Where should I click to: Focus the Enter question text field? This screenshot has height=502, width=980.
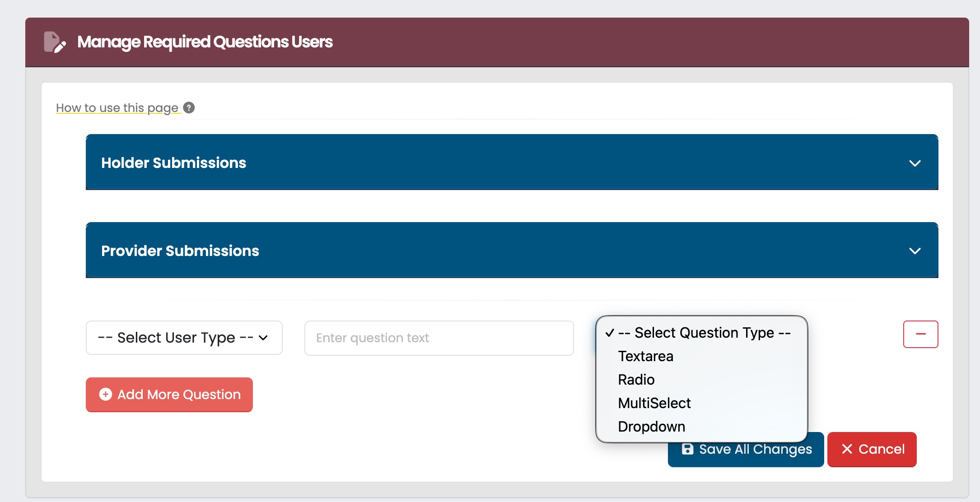point(439,338)
